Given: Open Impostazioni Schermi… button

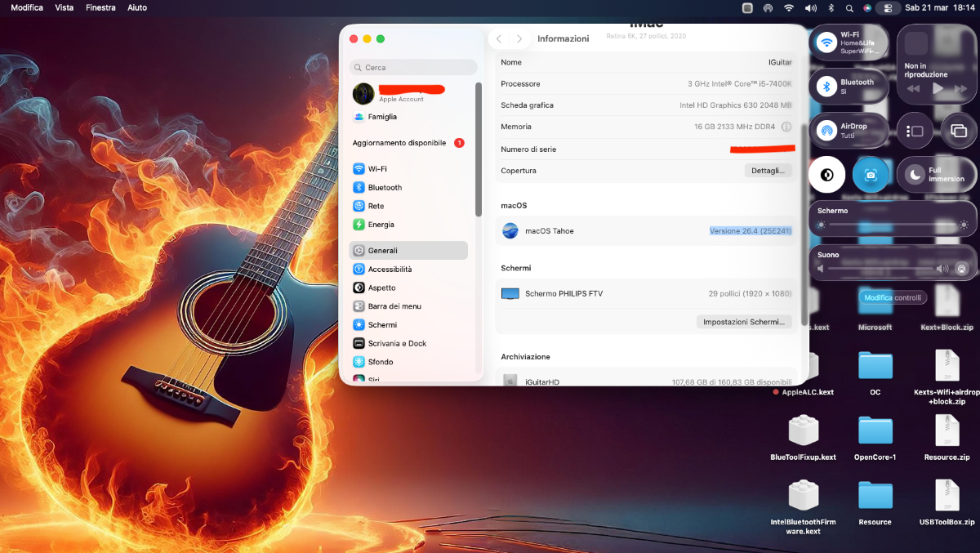Looking at the screenshot, I should coord(744,322).
